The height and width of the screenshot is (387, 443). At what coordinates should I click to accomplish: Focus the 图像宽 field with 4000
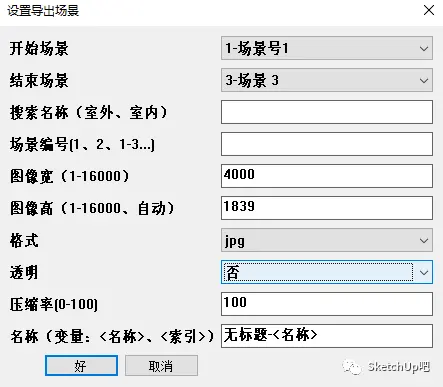(x=327, y=176)
